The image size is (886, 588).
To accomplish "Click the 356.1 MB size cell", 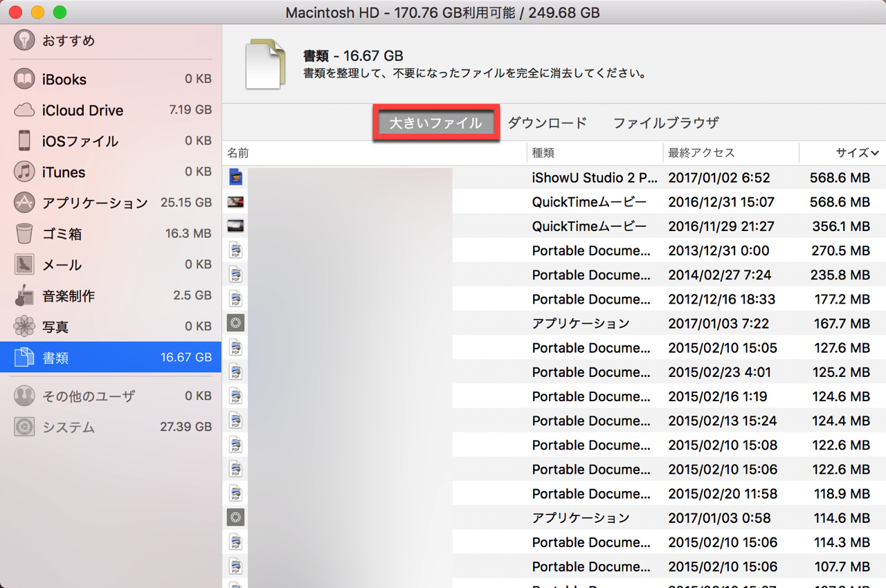I will (x=840, y=226).
